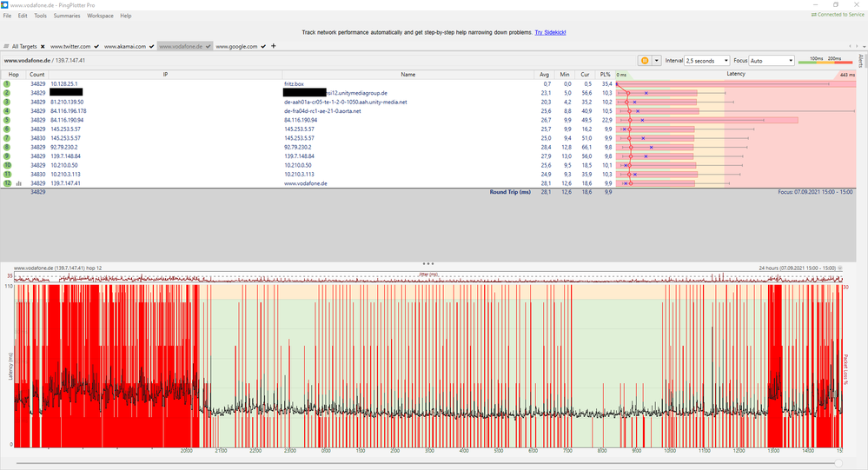Click the 100ms/200ms latency color scale
Screen dimensions: 868x470
(x=825, y=60)
